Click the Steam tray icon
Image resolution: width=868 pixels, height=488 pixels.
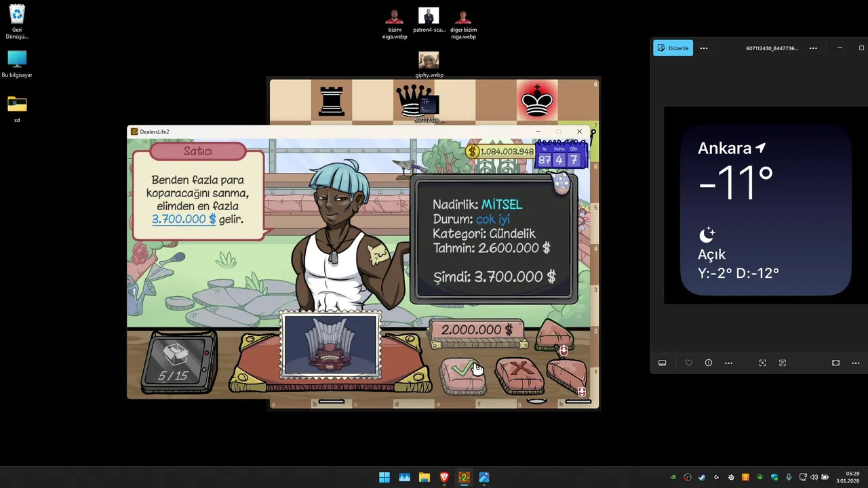pyautogui.click(x=702, y=477)
